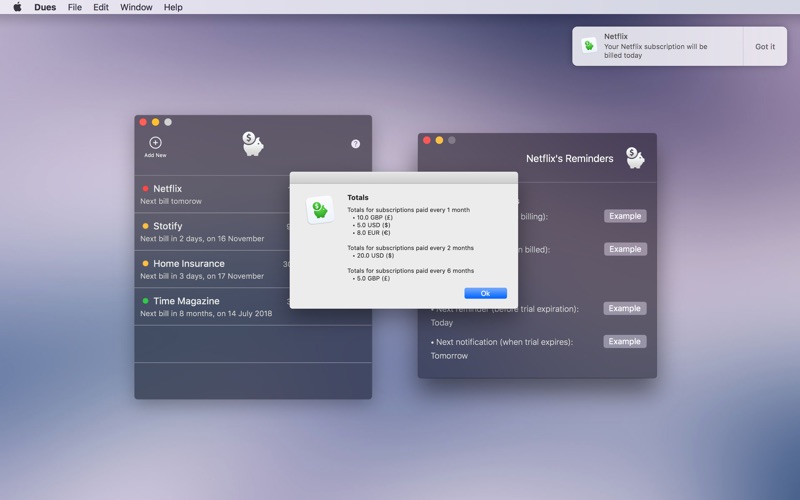Click Example button for next billing reminder
Screen dimensions: 800x500
tap(625, 216)
